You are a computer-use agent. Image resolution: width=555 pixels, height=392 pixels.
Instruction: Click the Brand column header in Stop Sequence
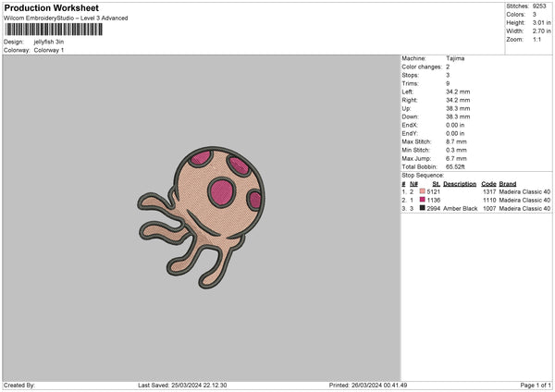click(x=512, y=183)
